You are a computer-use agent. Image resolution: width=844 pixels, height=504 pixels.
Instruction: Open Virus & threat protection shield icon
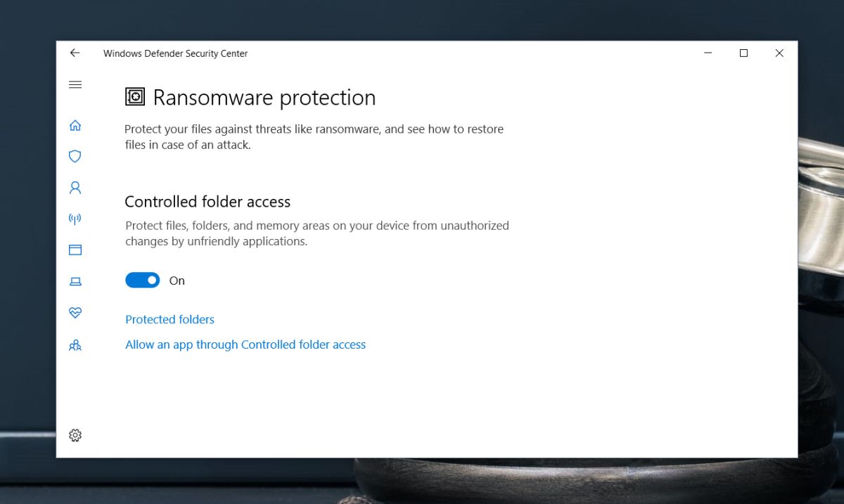click(x=75, y=156)
